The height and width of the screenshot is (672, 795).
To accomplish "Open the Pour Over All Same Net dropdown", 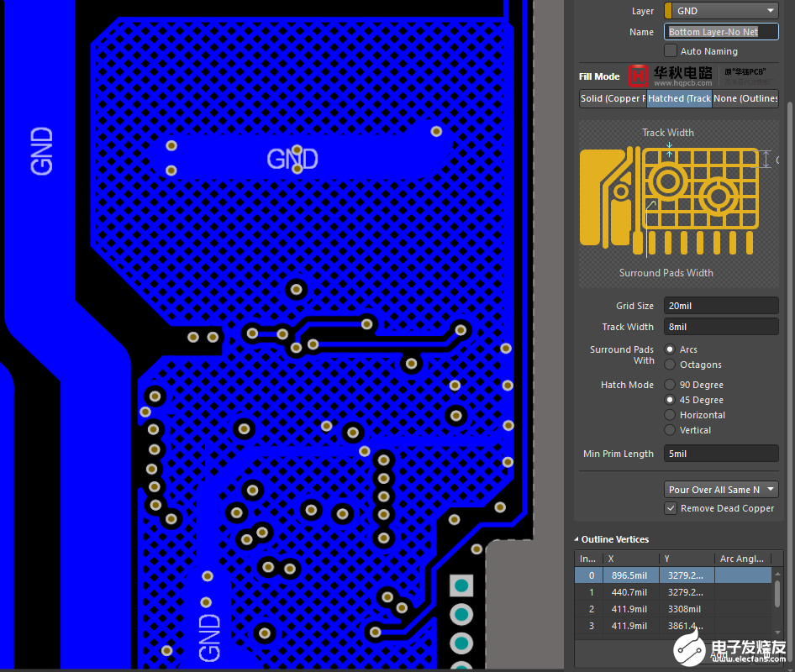I will click(x=721, y=490).
